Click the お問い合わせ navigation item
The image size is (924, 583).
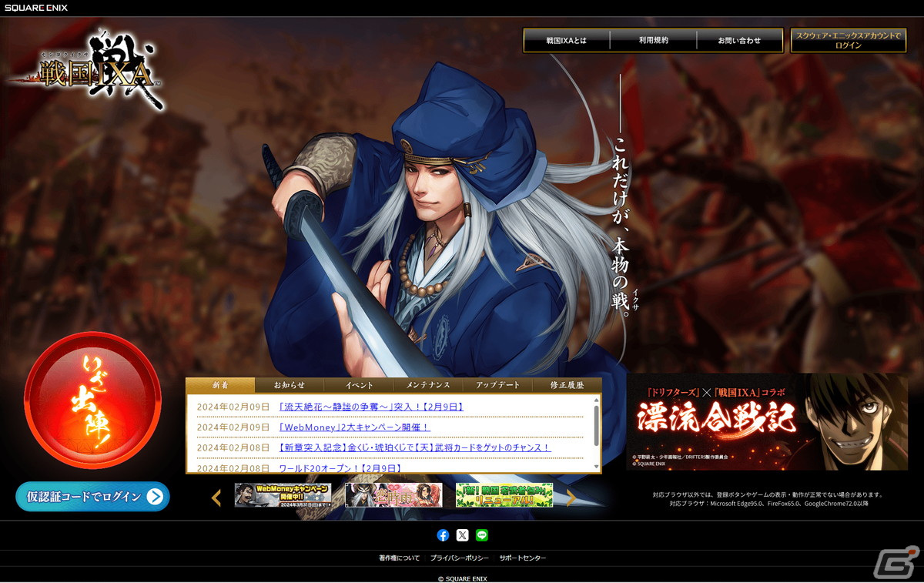[740, 39]
